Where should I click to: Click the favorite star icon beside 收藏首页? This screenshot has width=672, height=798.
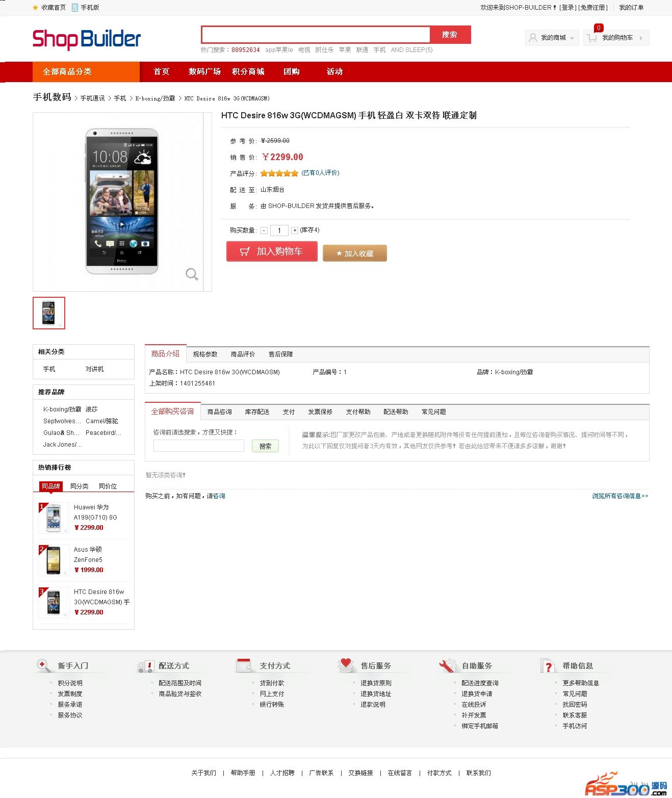point(35,8)
